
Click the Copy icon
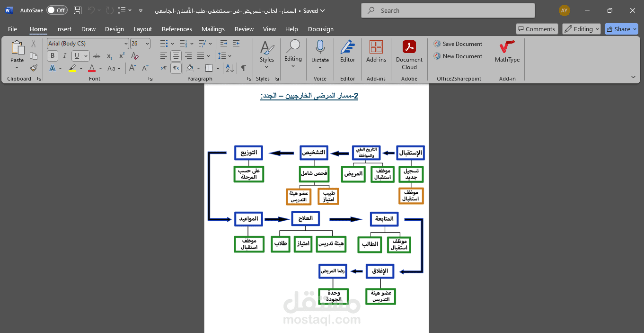(34, 56)
